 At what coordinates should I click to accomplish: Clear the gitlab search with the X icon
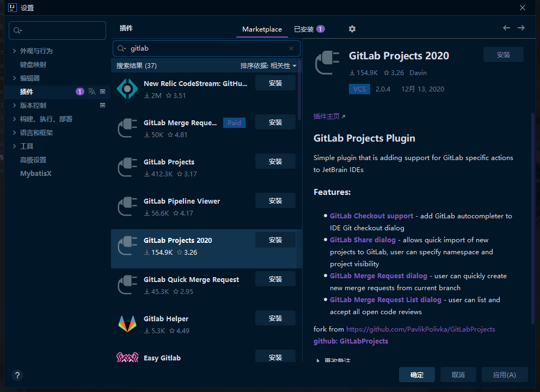pyautogui.click(x=291, y=48)
